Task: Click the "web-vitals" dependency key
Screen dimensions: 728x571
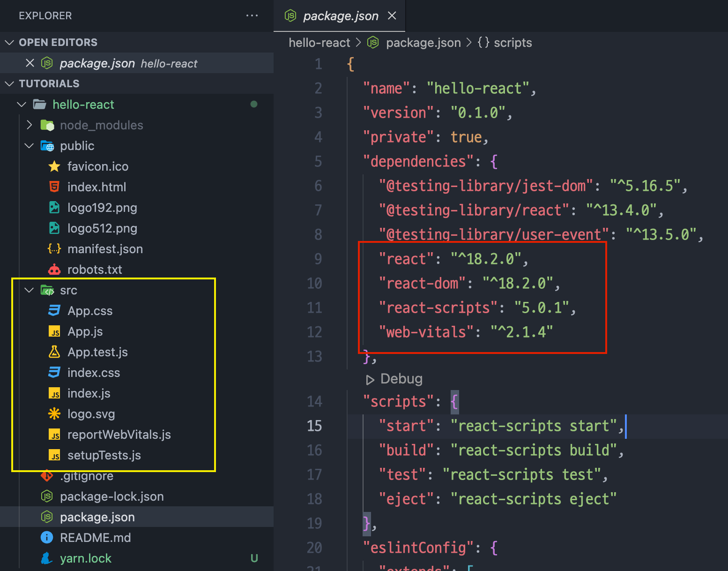Action: pyautogui.click(x=426, y=332)
